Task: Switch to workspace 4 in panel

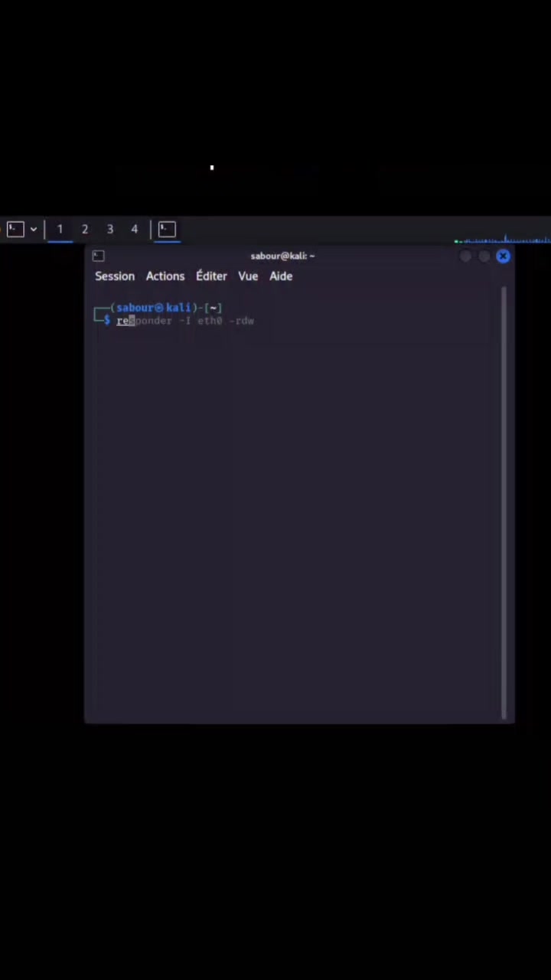Action: [135, 229]
